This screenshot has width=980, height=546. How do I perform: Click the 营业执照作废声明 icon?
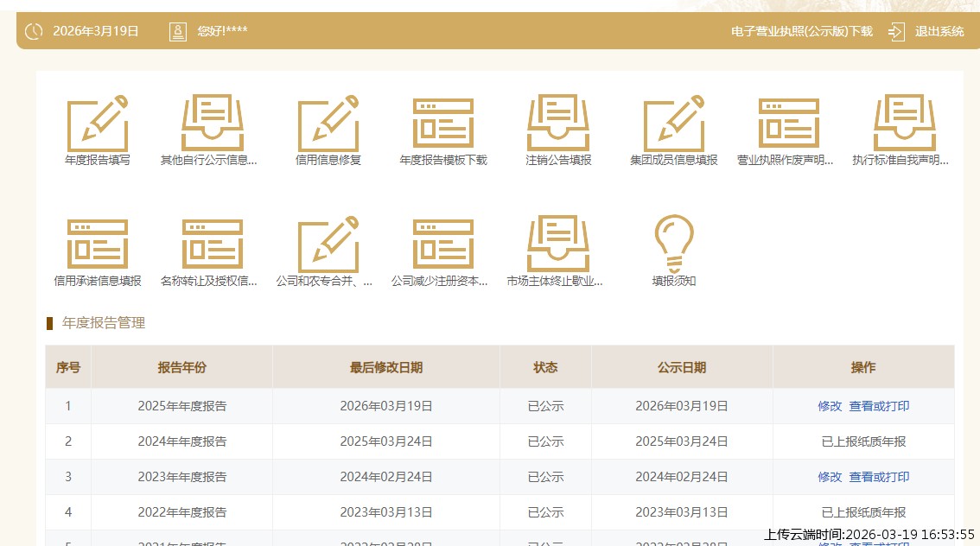pyautogui.click(x=788, y=124)
